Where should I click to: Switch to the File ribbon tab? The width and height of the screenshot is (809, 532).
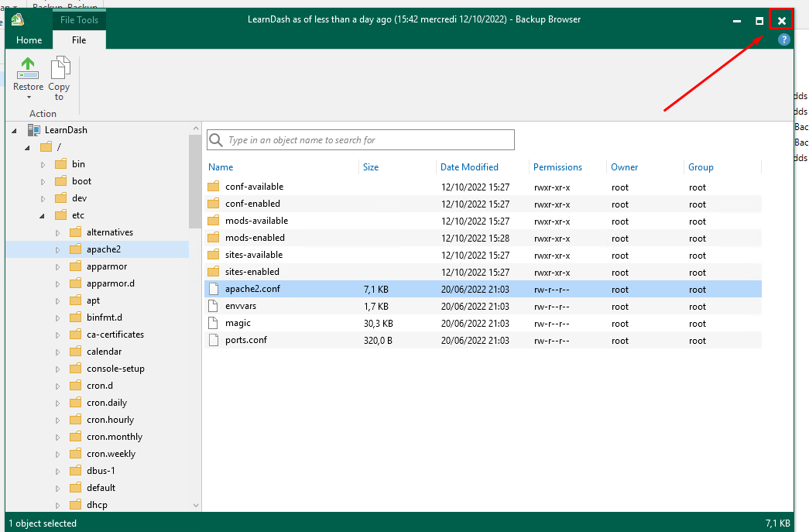click(x=79, y=39)
